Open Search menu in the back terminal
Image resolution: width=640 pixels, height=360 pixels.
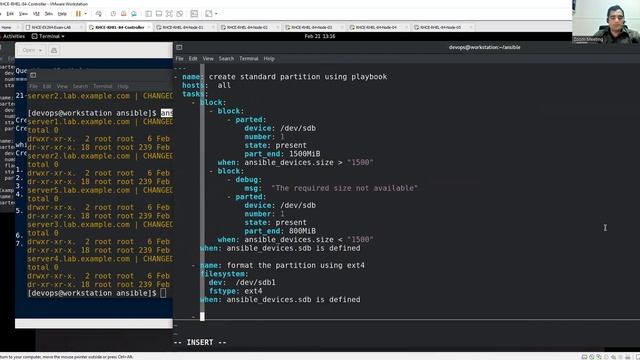point(80,87)
